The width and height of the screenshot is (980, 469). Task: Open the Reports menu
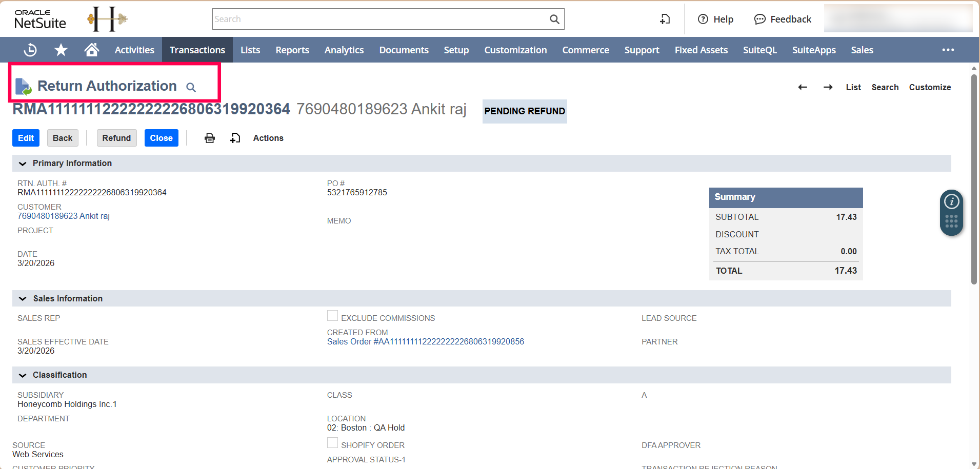click(292, 50)
